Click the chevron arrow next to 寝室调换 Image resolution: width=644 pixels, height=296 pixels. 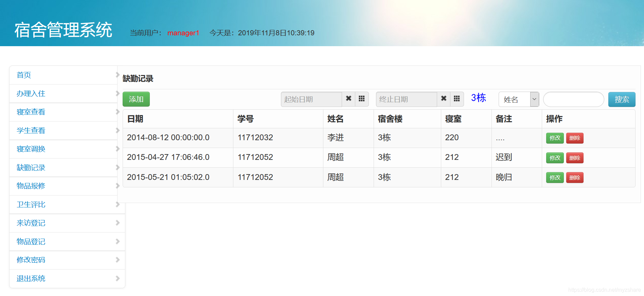(x=118, y=149)
